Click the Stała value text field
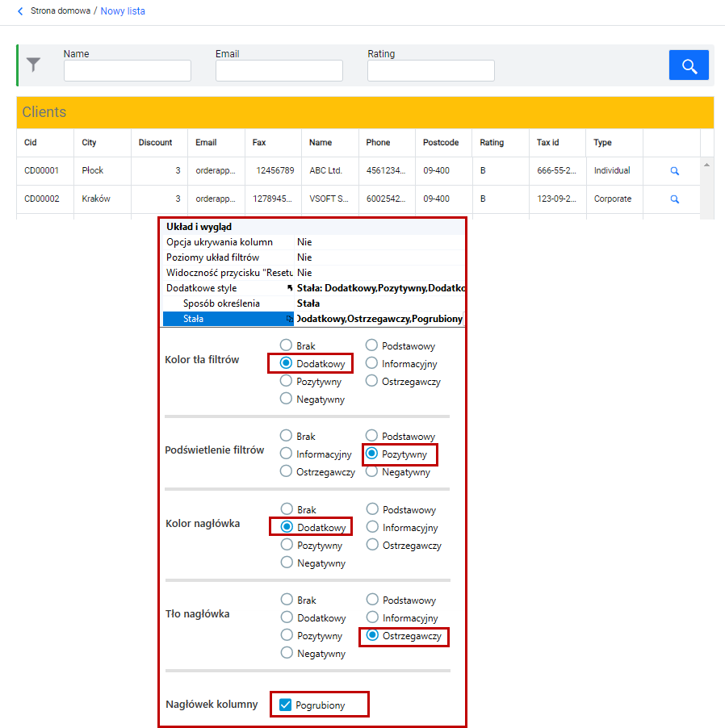The width and height of the screenshot is (725, 728). point(379,319)
